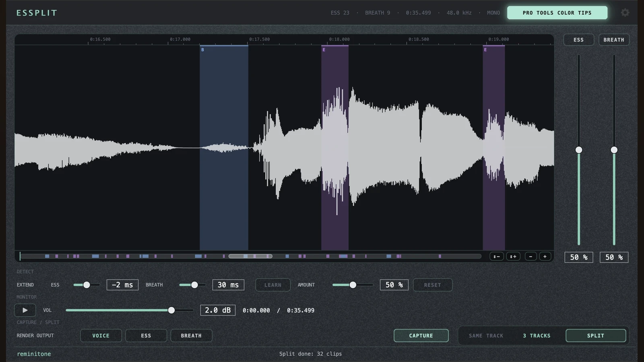Toggle ESS render output
The width and height of the screenshot is (644, 362).
click(146, 335)
